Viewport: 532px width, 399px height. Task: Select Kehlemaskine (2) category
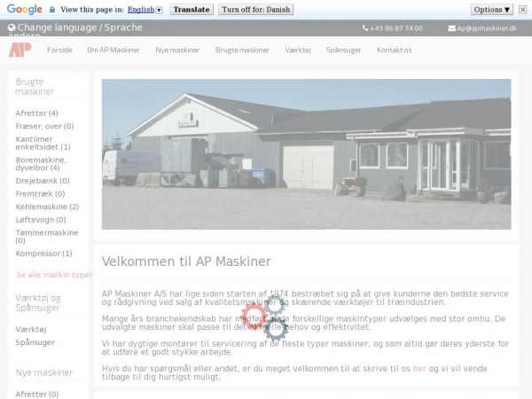point(47,207)
